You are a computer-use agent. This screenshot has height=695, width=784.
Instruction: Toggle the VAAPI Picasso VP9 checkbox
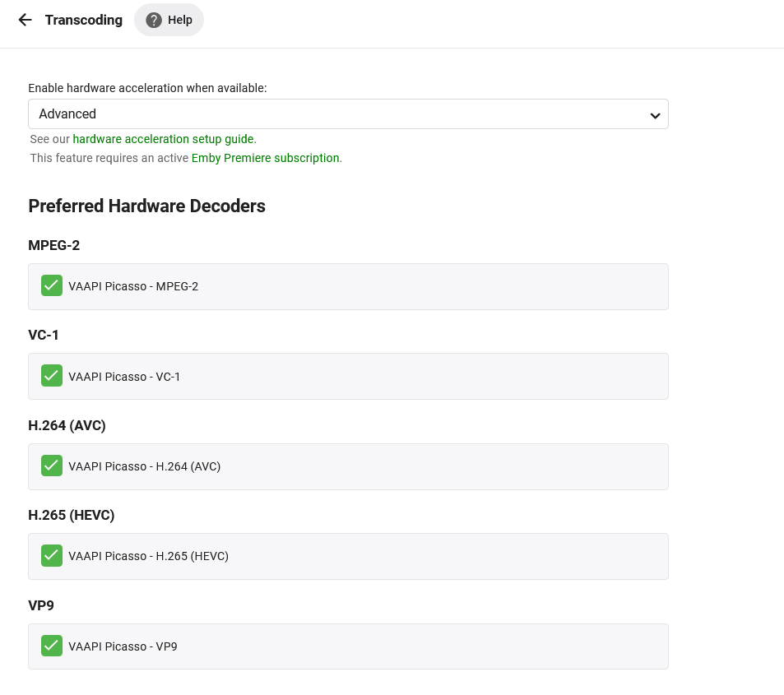tap(52, 646)
